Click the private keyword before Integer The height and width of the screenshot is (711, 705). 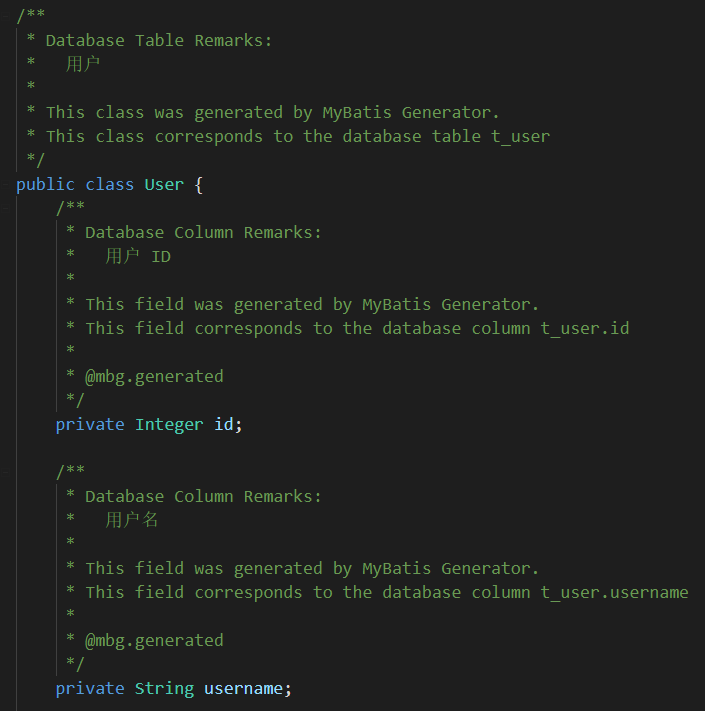(90, 424)
